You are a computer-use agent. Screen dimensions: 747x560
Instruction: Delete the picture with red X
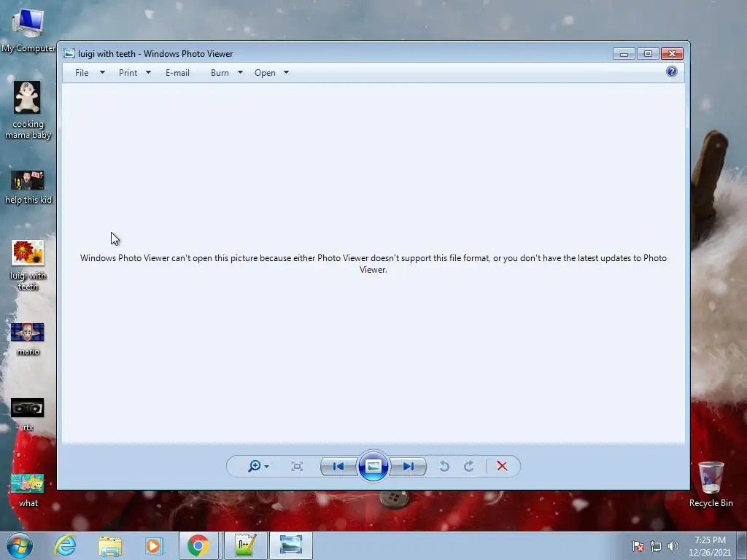502,466
